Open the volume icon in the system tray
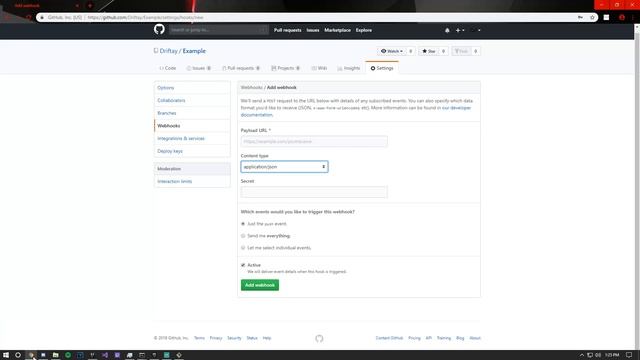Viewport: 640px width, 360px height. coord(598,355)
